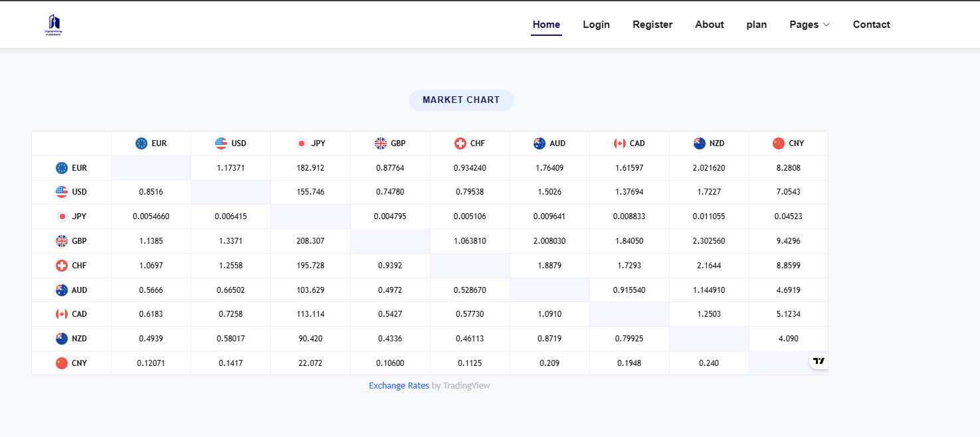Viewport: 980px width, 437px height.
Task: Click the Exchange Rates link
Action: click(x=399, y=386)
